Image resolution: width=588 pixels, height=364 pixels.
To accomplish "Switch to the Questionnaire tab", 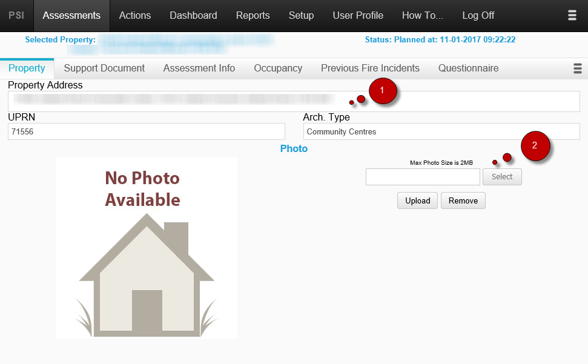I will click(468, 68).
